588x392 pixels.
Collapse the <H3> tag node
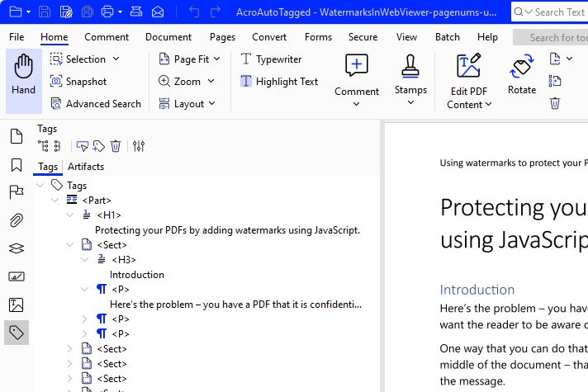pos(85,260)
